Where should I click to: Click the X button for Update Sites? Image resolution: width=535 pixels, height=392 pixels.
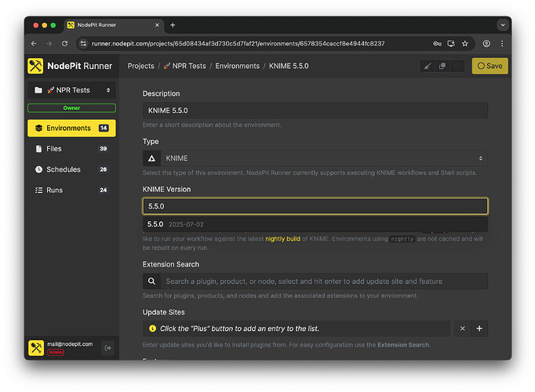[462, 328]
